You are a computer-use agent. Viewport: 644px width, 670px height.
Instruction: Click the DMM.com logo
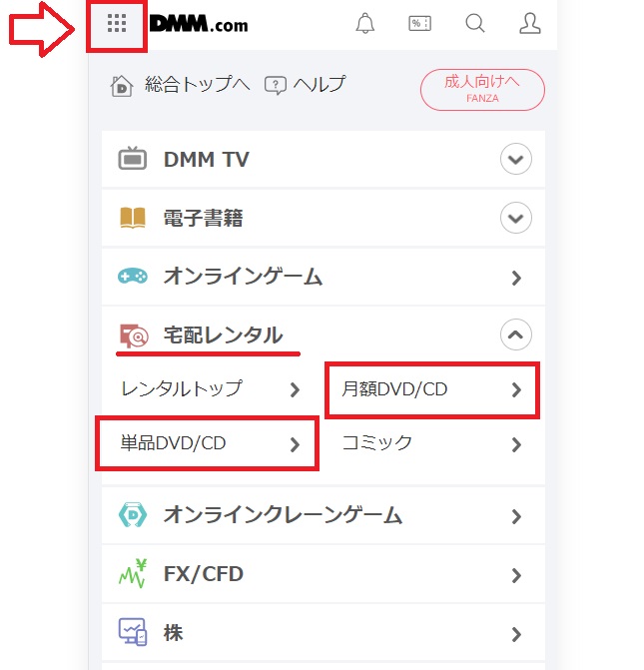pos(199,24)
